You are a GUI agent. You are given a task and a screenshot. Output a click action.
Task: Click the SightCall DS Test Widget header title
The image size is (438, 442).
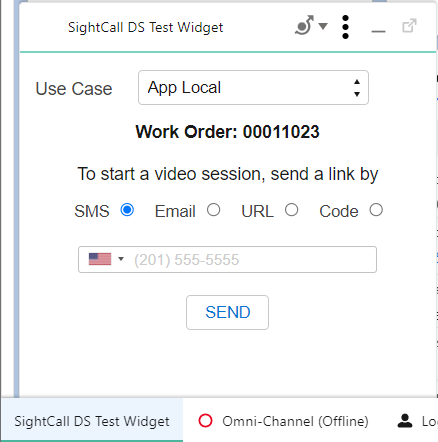tap(145, 27)
